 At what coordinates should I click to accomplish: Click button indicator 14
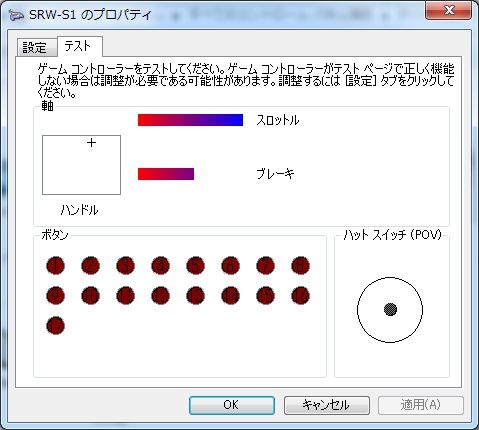point(230,296)
